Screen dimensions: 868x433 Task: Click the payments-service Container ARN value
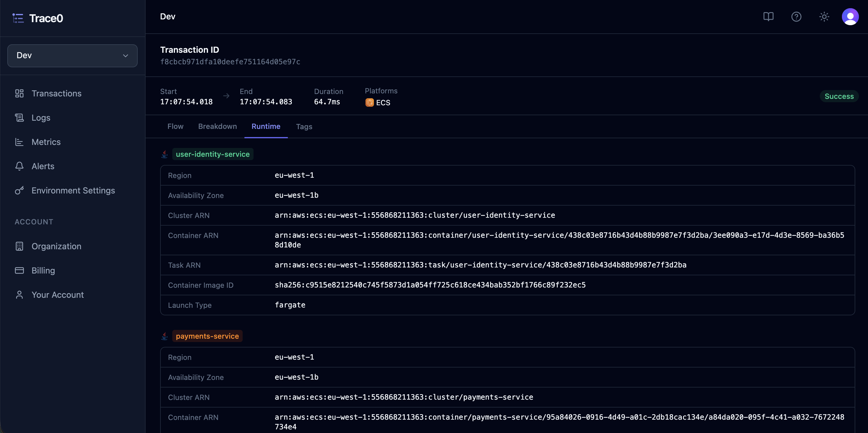click(559, 422)
